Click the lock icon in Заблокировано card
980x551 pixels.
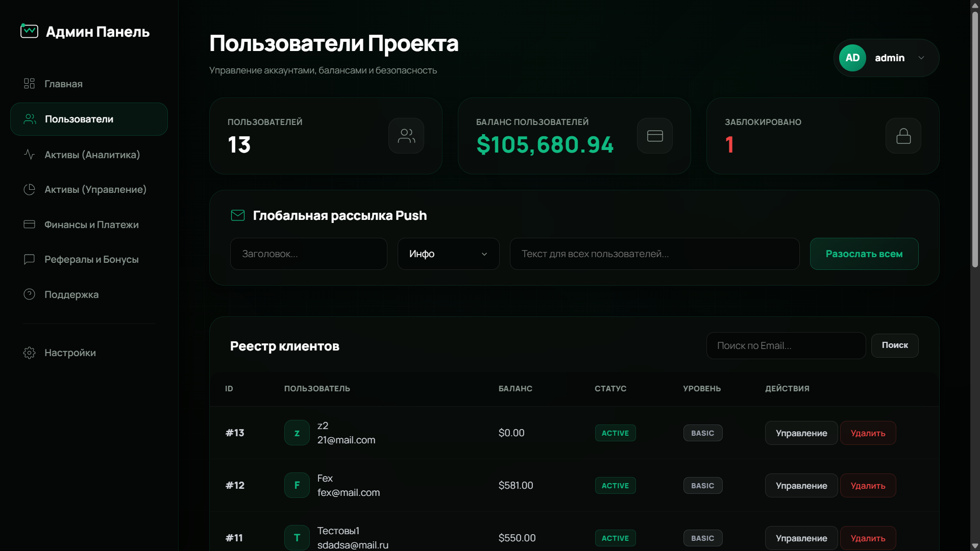[x=903, y=136]
